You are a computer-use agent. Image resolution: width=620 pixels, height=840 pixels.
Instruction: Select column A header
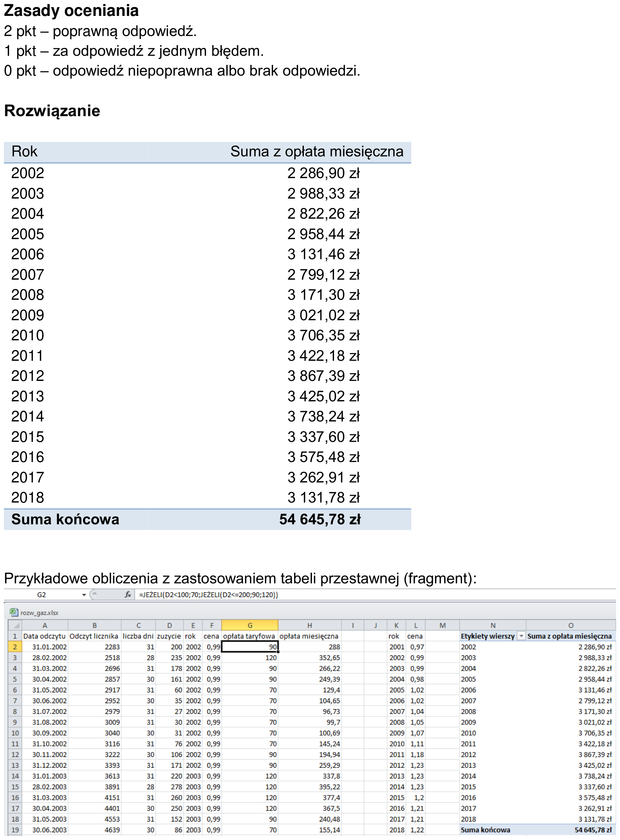point(45,626)
